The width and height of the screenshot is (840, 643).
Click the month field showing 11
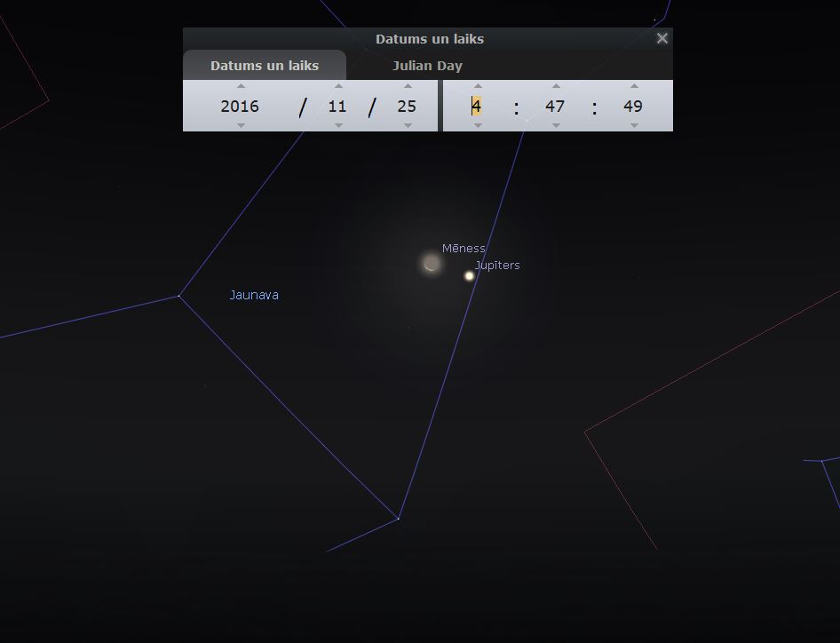[x=337, y=106]
